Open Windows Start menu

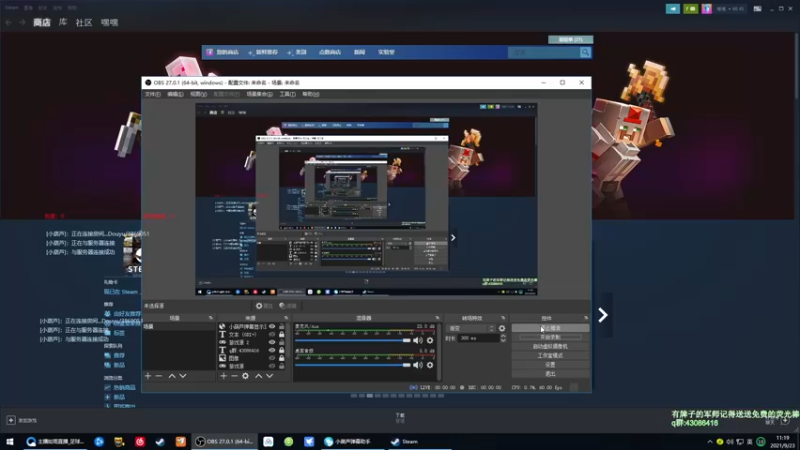pyautogui.click(x=10, y=442)
